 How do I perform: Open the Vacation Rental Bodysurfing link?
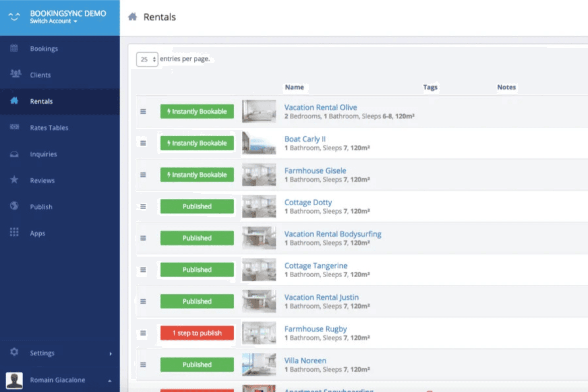coord(333,234)
